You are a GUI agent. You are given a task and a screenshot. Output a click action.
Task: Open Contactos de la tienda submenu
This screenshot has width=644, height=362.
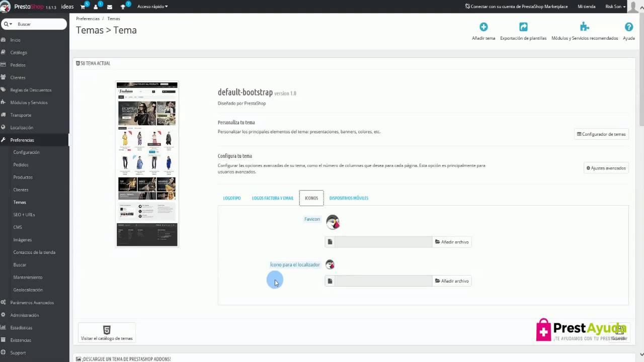point(34,252)
